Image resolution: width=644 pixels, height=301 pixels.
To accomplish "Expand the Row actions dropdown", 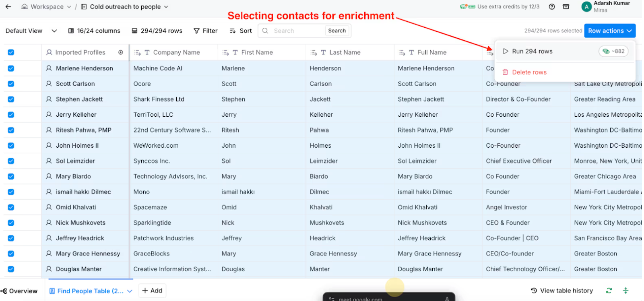I will pyautogui.click(x=609, y=30).
